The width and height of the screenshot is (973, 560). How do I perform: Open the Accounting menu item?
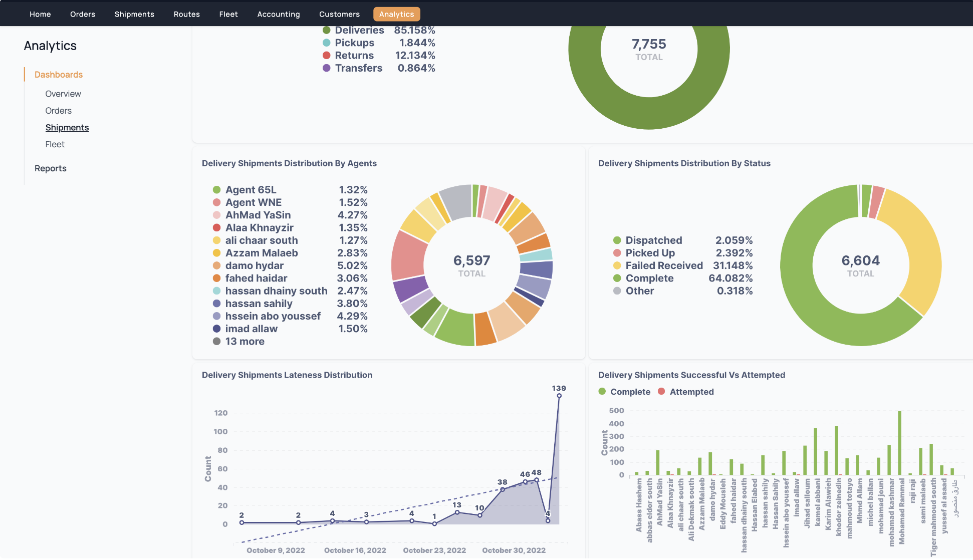(278, 14)
